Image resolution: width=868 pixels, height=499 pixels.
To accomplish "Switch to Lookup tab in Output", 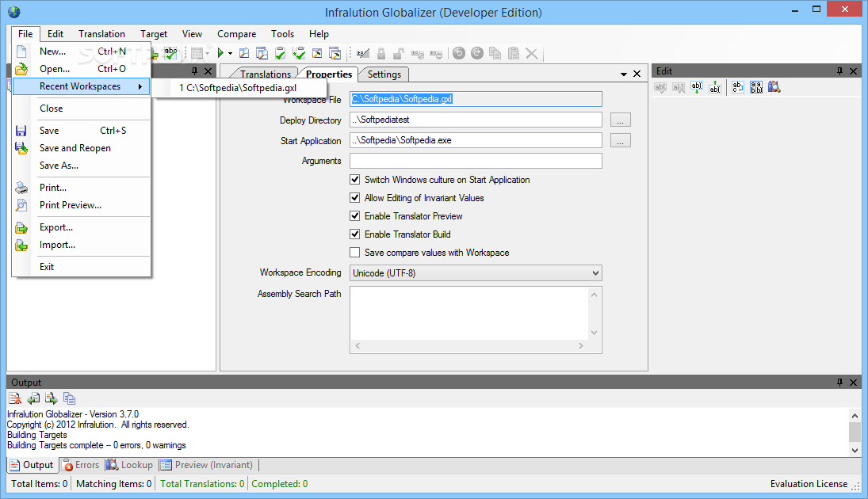I will (x=129, y=465).
